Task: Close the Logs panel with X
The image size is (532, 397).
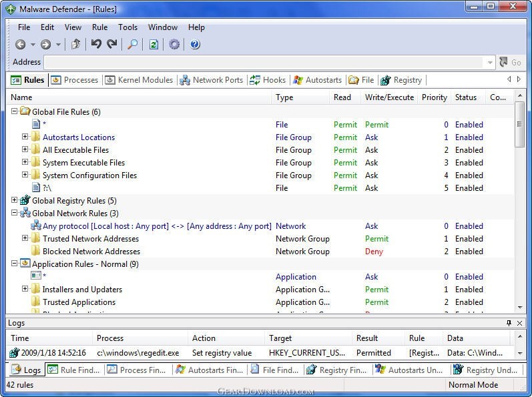Action: point(519,323)
